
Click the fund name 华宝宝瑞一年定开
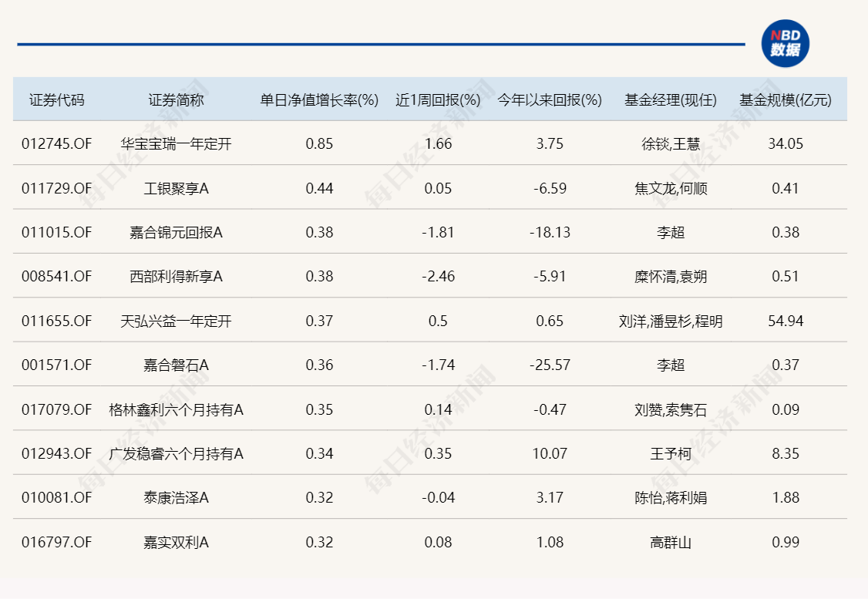(176, 144)
